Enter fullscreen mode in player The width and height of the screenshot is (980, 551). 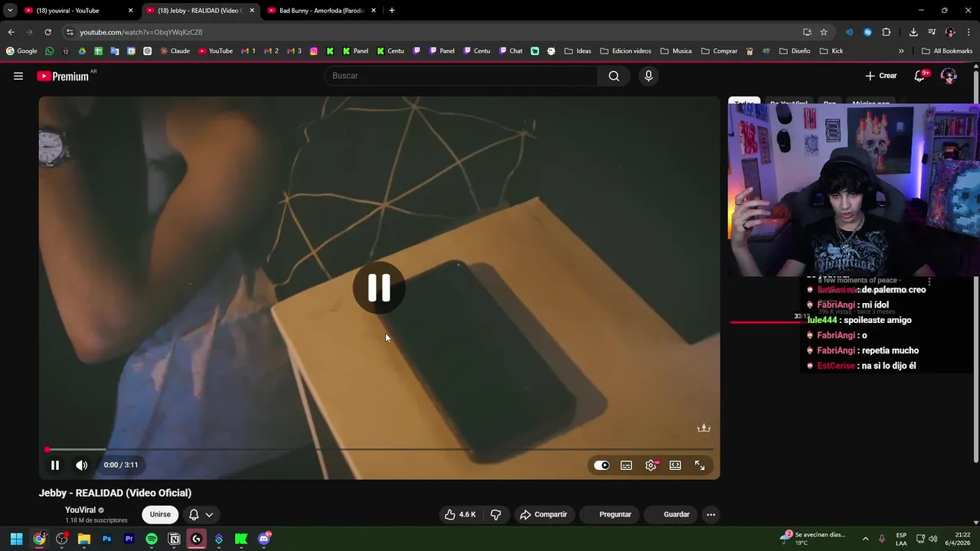(x=700, y=465)
